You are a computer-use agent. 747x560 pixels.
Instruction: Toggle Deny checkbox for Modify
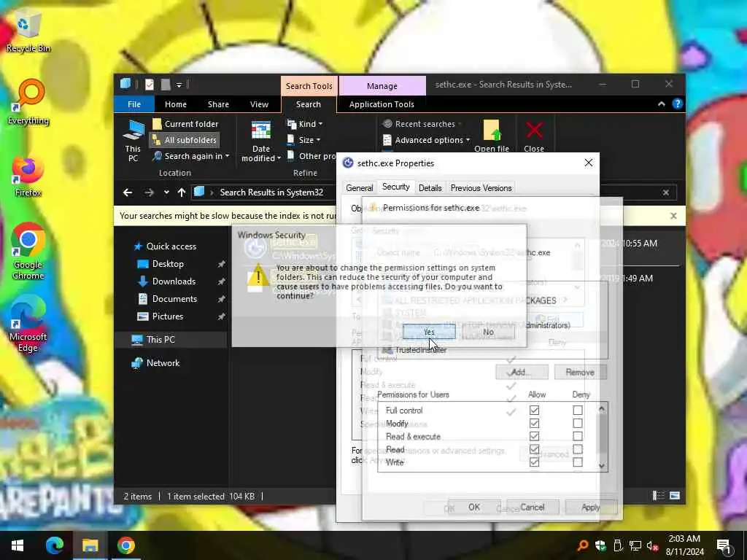click(x=578, y=424)
